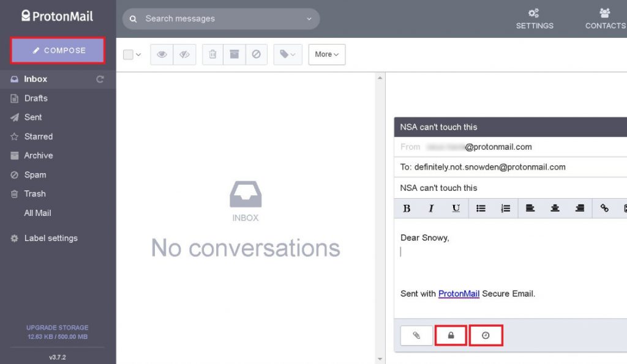Click the search magnifier icon

[x=133, y=19]
